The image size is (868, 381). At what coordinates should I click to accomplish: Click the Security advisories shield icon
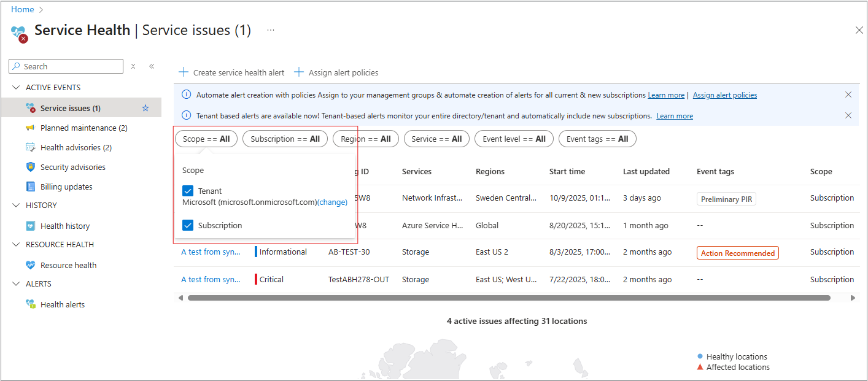click(x=31, y=167)
